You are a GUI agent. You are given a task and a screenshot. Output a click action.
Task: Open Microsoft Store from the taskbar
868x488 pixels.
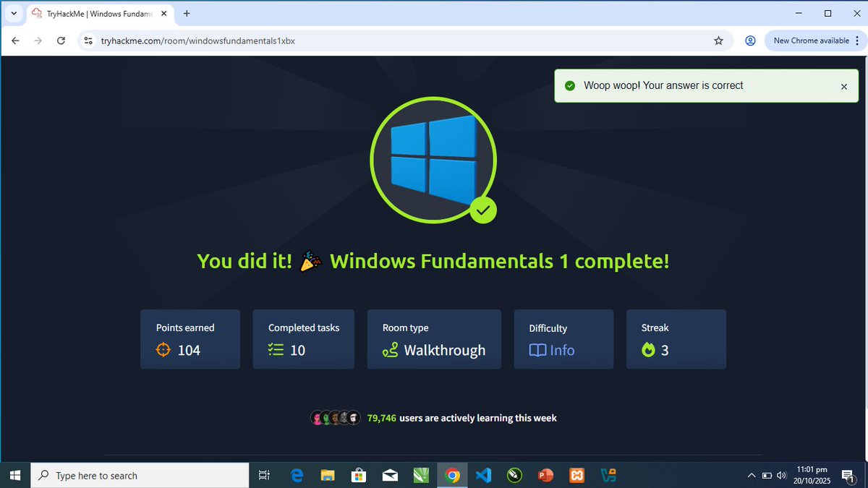coord(359,475)
